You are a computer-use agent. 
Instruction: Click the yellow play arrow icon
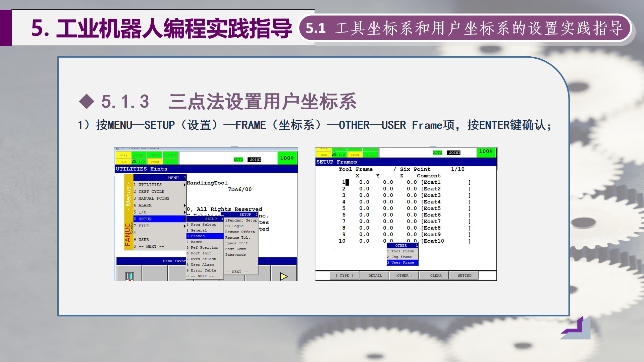284,276
